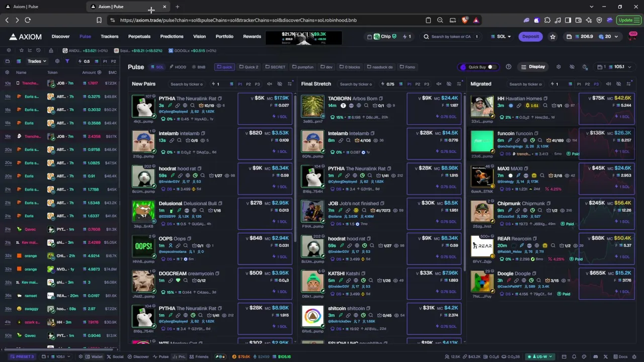The height and width of the screenshot is (362, 644).
Task: Open wallet balance dropdown showing 206.9
Action: 592,37
